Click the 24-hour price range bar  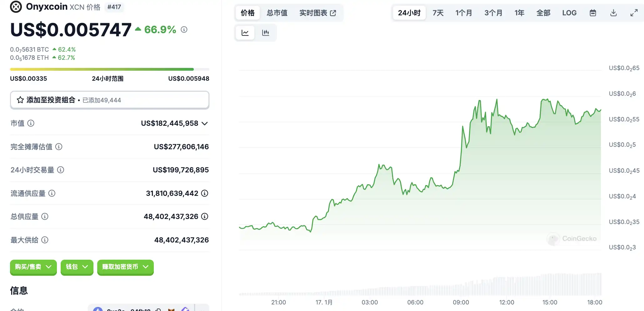109,69
